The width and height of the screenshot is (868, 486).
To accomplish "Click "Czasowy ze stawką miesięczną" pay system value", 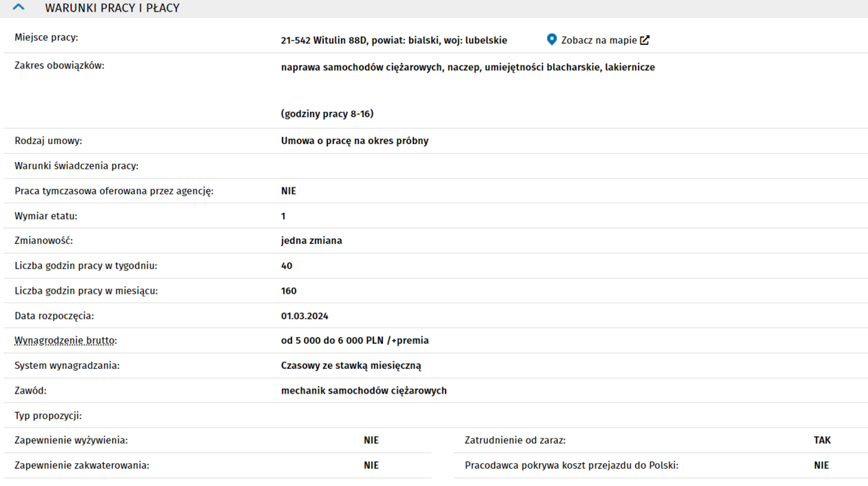I will [351, 365].
